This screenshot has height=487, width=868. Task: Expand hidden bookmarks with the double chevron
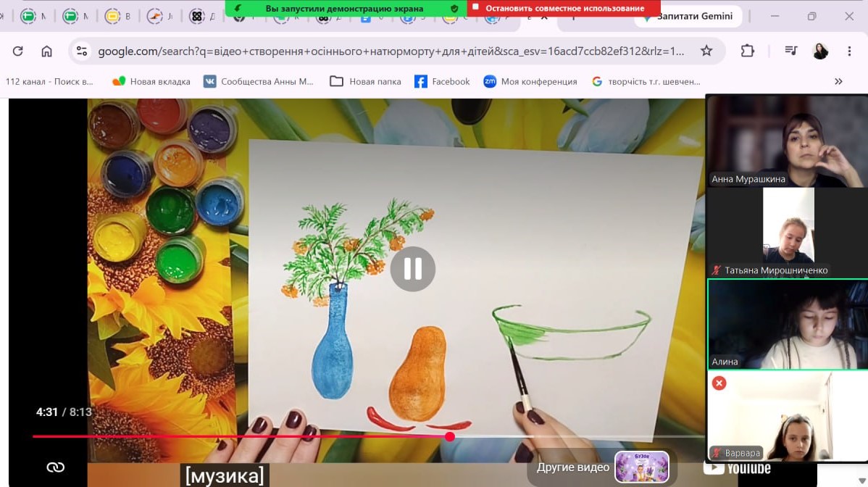[x=838, y=81]
